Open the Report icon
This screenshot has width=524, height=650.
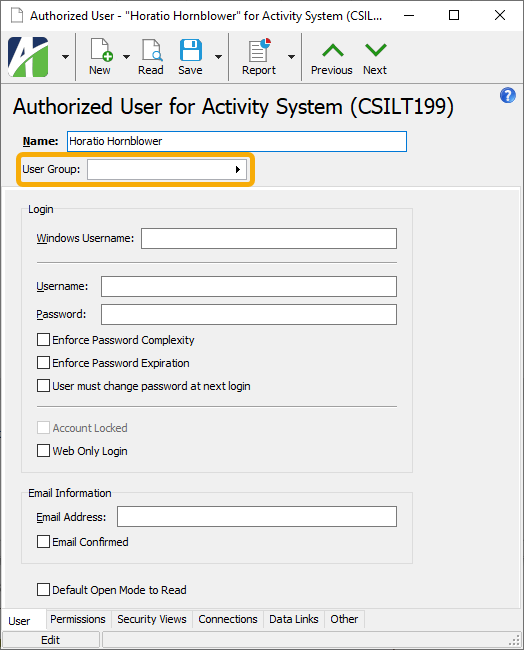(259, 50)
